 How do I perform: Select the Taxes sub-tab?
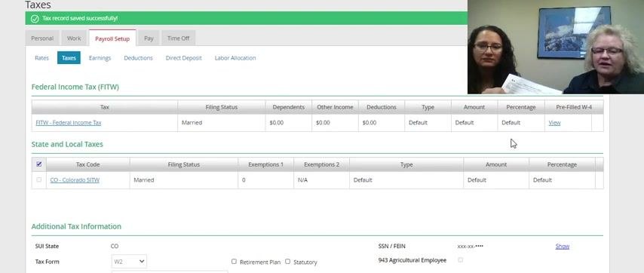69,58
